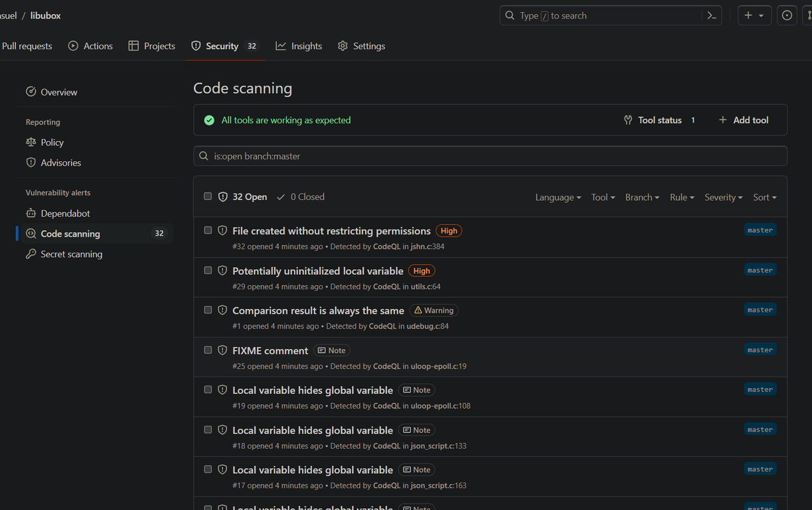Switch to the Actions tab
This screenshot has width=812, height=510.
(x=91, y=46)
